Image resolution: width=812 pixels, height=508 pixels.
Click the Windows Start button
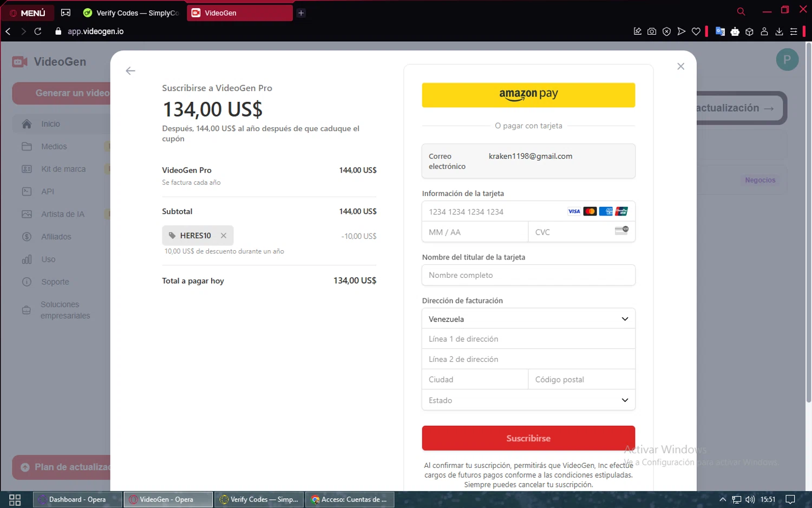[15, 499]
